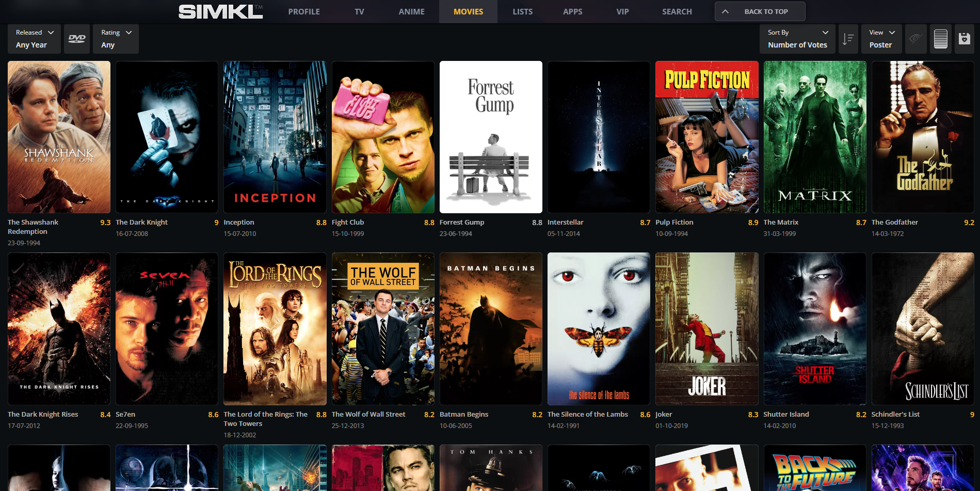Screen dimensions: 980x491
Task: Toggle the striped list layout icon
Action: coord(940,39)
